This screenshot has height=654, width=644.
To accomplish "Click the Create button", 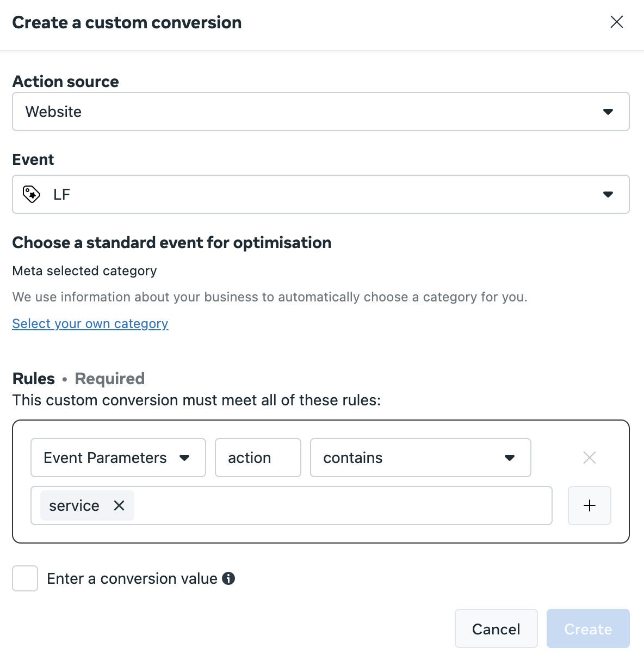I will [x=588, y=628].
